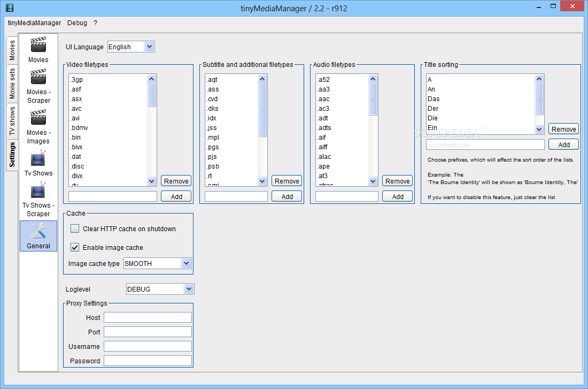Viewport: 588px width, 389px height.
Task: Add a new subtitle filetype
Action: point(287,196)
